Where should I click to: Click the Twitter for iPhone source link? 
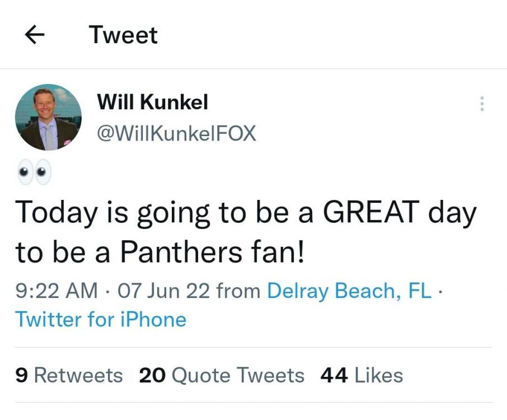point(101,320)
